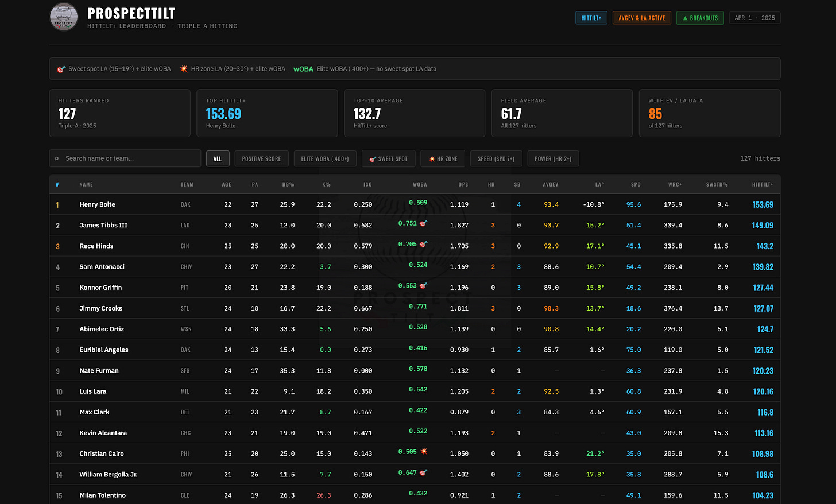Viewport: 836px width, 504px height.
Task: Click the 98.3 AVGEV value
Action: tap(551, 308)
